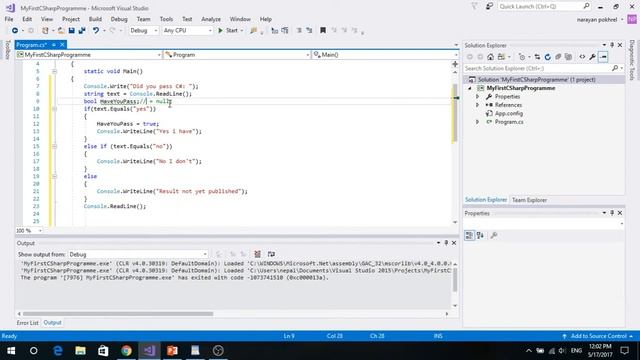Select App.config in Solution Explorer
640x360 pixels.
click(509, 113)
